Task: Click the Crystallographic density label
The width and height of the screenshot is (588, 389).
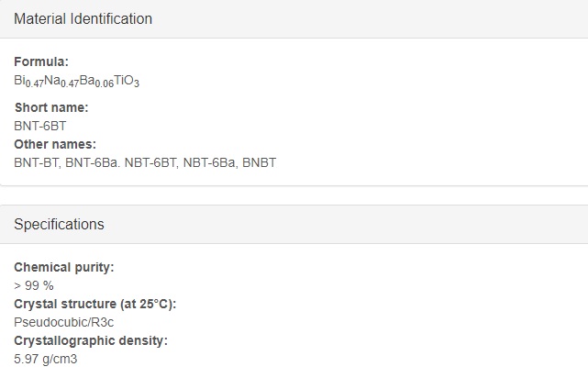Action: tap(91, 340)
